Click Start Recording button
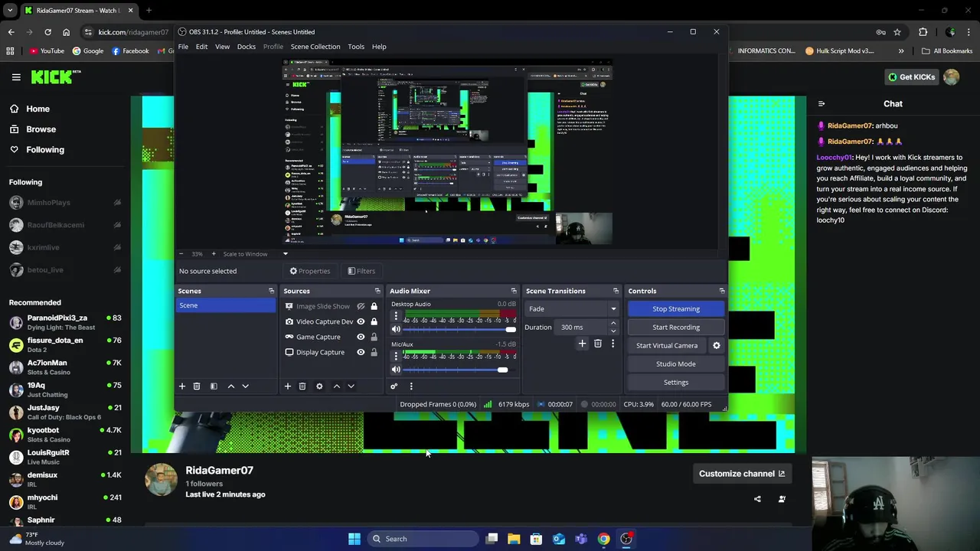 (x=676, y=328)
